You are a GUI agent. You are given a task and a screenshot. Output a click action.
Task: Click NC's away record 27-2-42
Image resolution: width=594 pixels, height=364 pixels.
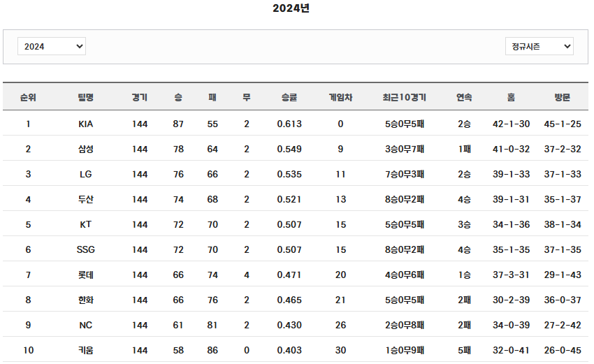click(x=563, y=325)
